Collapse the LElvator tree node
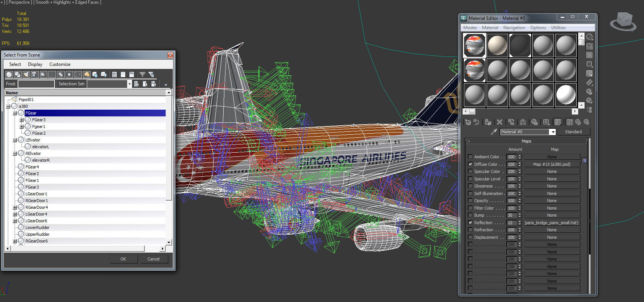The height and width of the screenshot is (302, 644). pos(15,140)
